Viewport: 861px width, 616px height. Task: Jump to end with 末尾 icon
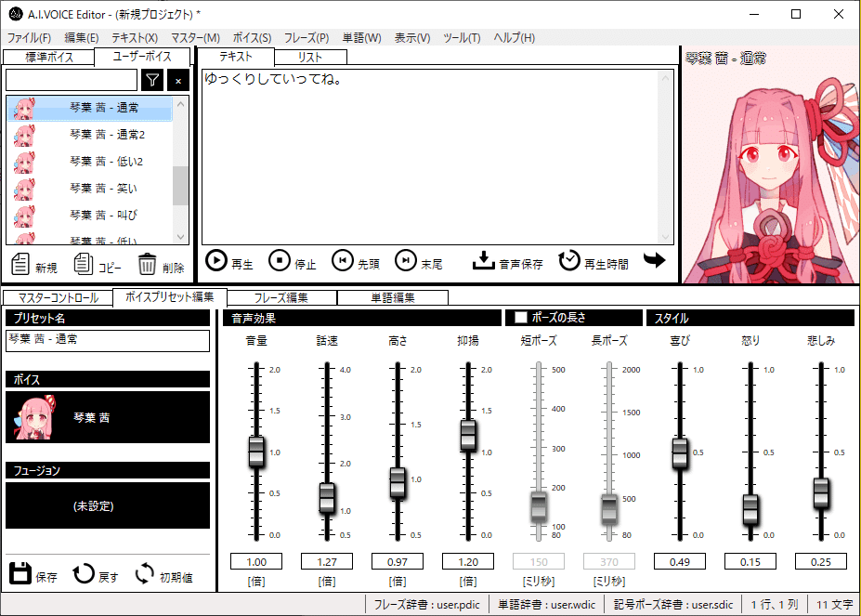click(x=405, y=260)
